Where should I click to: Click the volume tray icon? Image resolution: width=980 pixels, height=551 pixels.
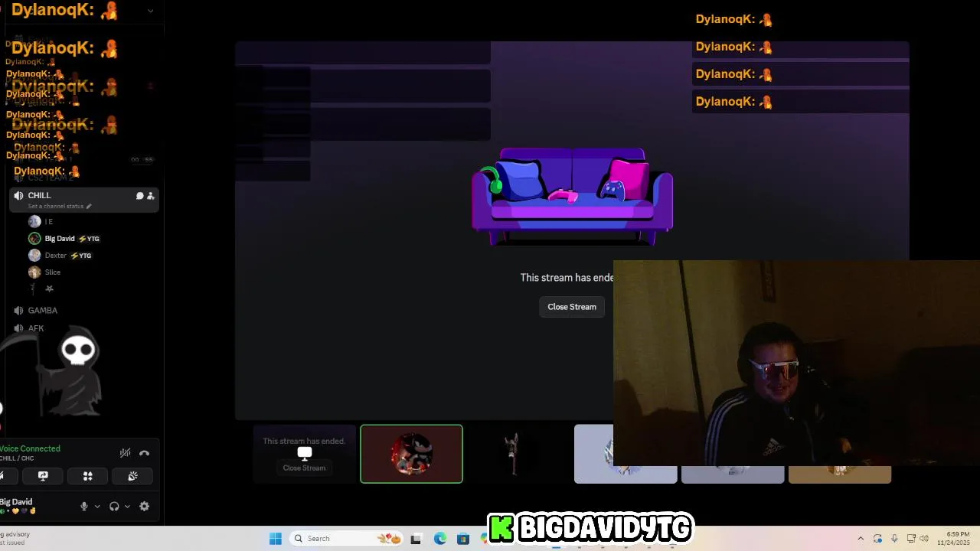pos(924,539)
